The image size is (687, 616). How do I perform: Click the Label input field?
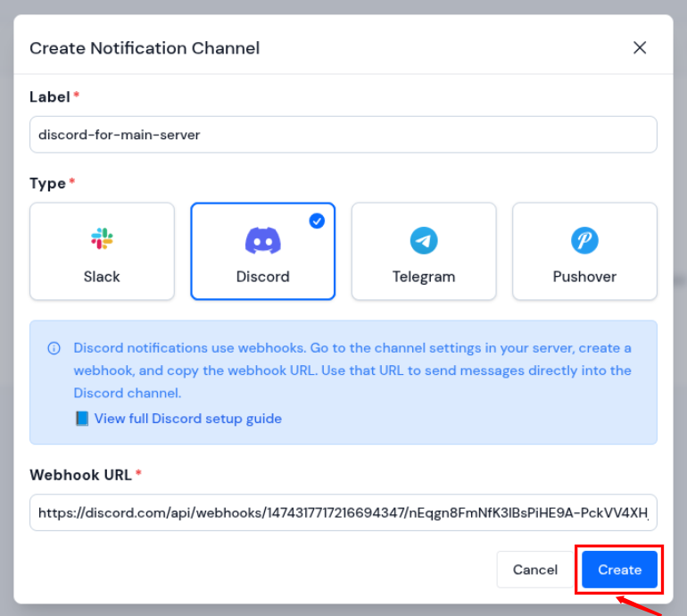(x=343, y=135)
